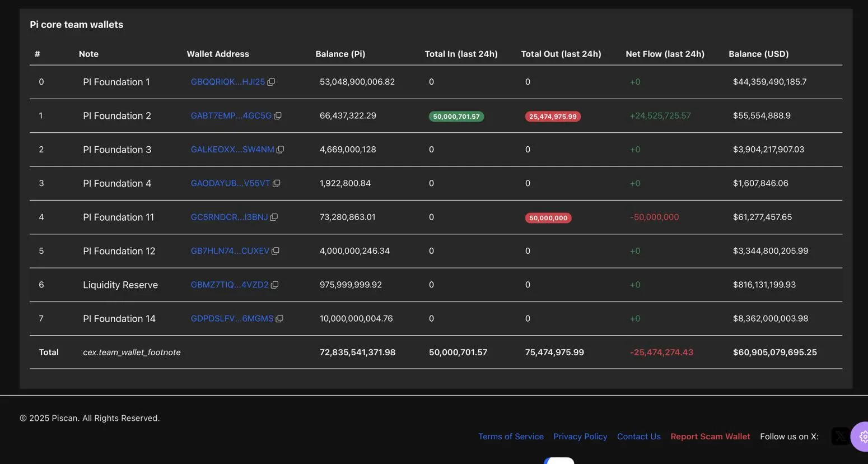This screenshot has height=464, width=868.
Task: Select the PI Foundation 3 note cell
Action: click(x=117, y=150)
